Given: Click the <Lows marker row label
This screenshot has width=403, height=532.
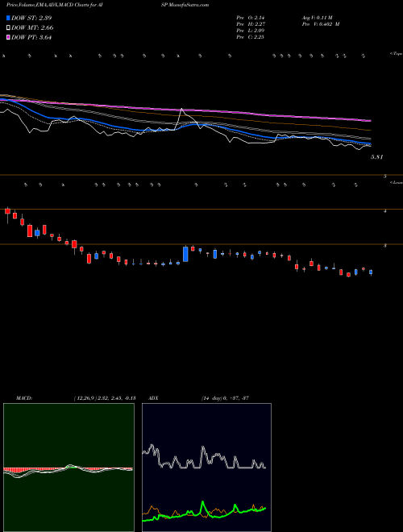Looking at the screenshot, I should pyautogui.click(x=396, y=182).
